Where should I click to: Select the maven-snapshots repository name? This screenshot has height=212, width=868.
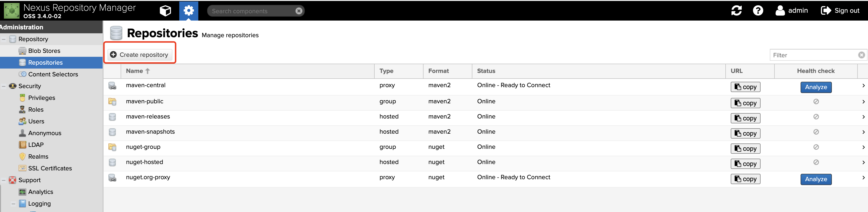150,132
